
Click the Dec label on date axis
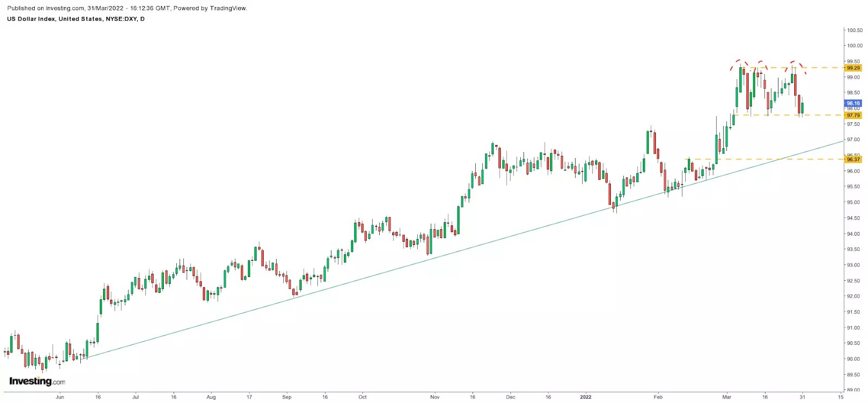click(x=510, y=397)
